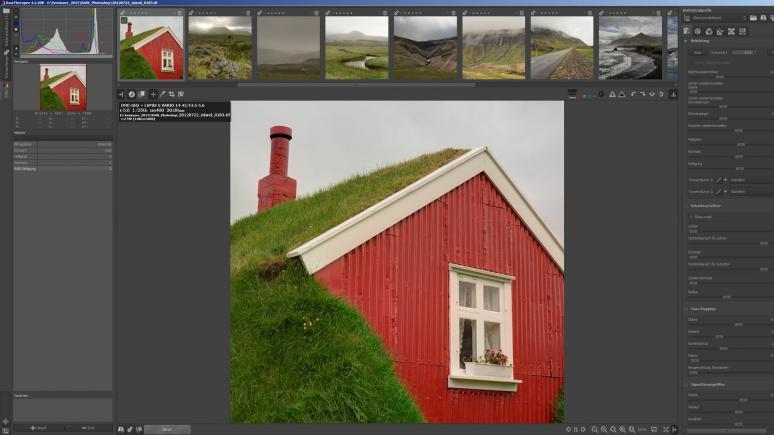Open Tonkurve 2 Standard mode dropdown
The height and width of the screenshot is (435, 774).
751,192
